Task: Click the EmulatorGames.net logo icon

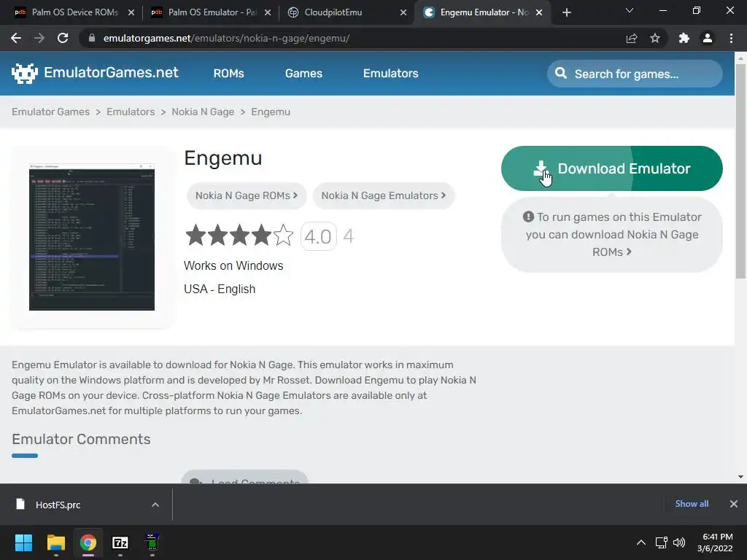Action: point(24,74)
